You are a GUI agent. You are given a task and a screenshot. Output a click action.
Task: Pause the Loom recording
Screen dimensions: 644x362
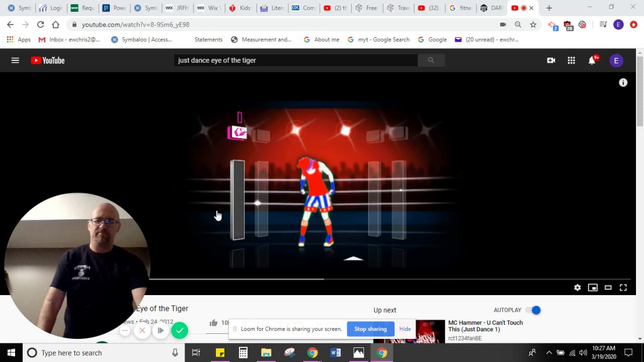(160, 330)
